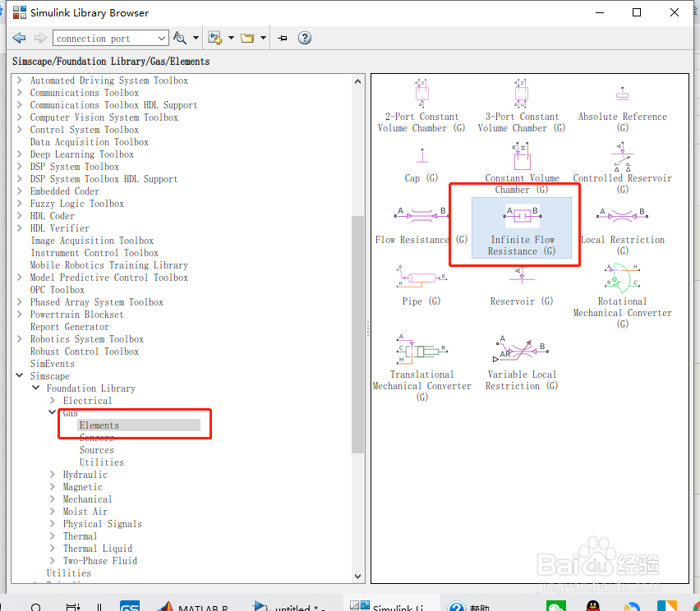Go back with the left arrow

tap(19, 38)
